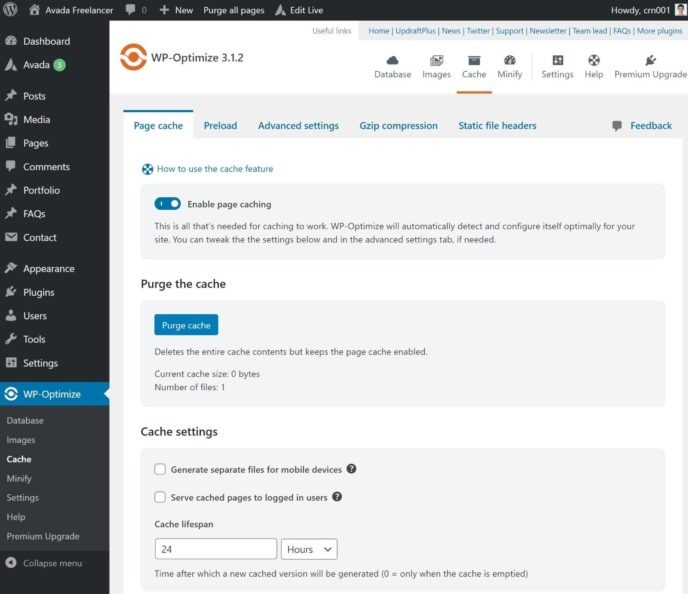Image resolution: width=688 pixels, height=594 pixels.
Task: Open the Twitter useful link
Action: point(478,31)
